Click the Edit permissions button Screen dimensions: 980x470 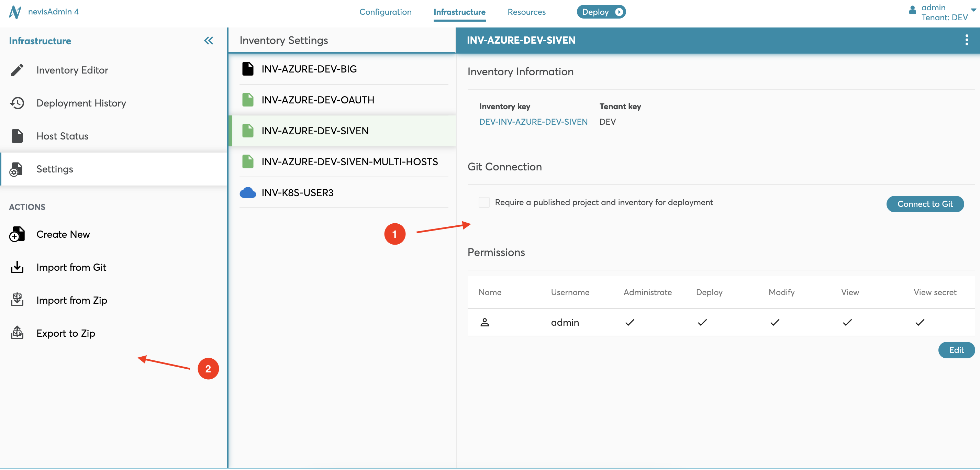[956, 350]
